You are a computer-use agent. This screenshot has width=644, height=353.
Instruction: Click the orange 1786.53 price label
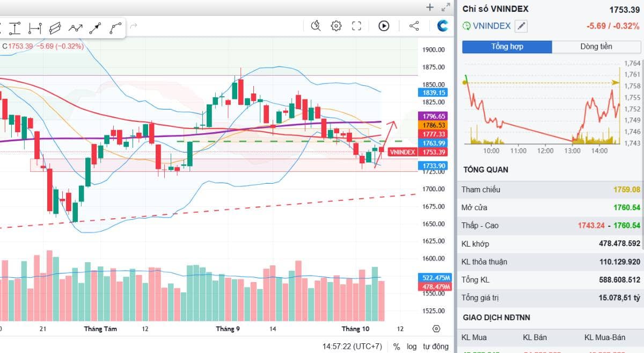434,125
